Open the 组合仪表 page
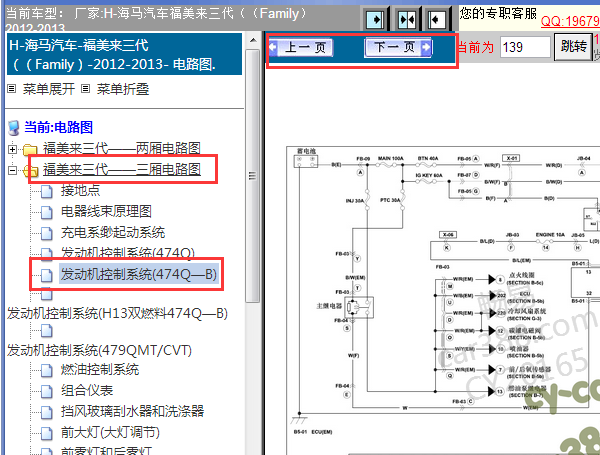The image size is (600, 455). click(x=87, y=390)
